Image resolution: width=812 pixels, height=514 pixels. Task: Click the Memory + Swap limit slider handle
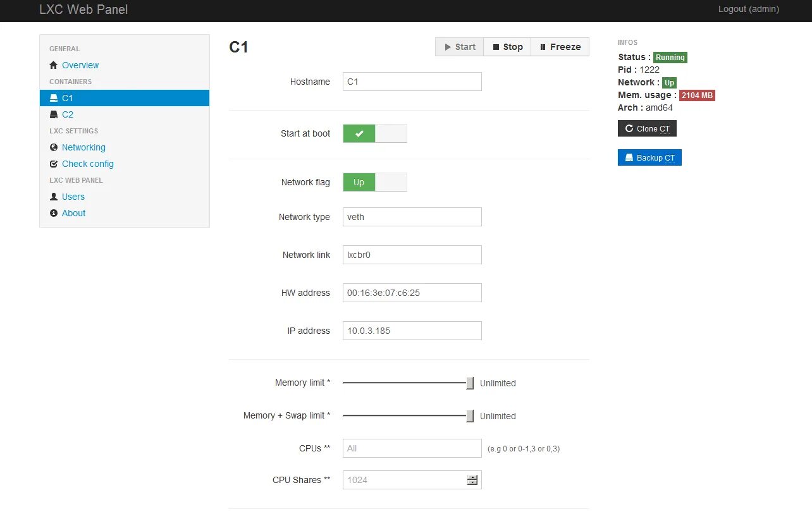[x=470, y=415]
